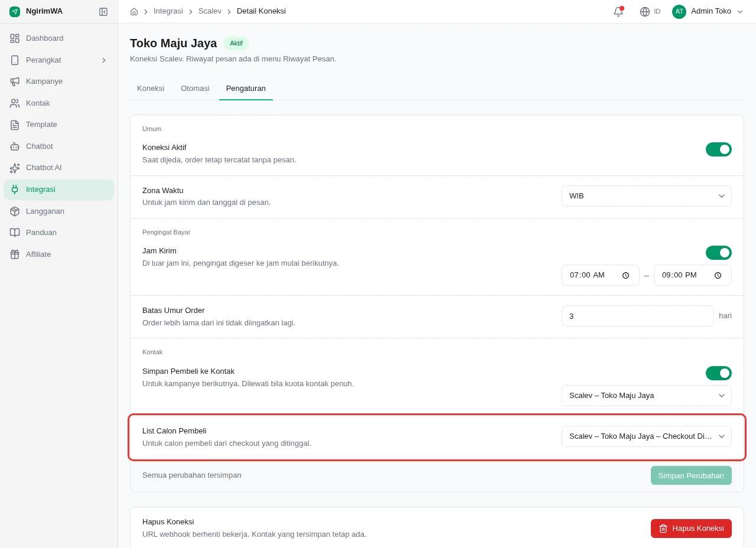Click the Langganan box icon
Viewport: 756px width, 548px height.
[15, 211]
